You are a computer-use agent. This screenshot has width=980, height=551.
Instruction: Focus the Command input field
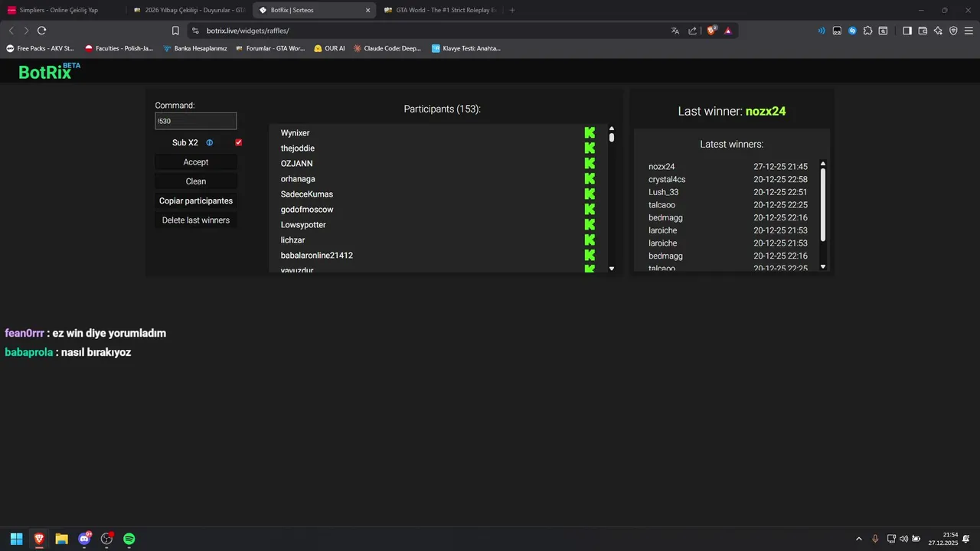196,121
